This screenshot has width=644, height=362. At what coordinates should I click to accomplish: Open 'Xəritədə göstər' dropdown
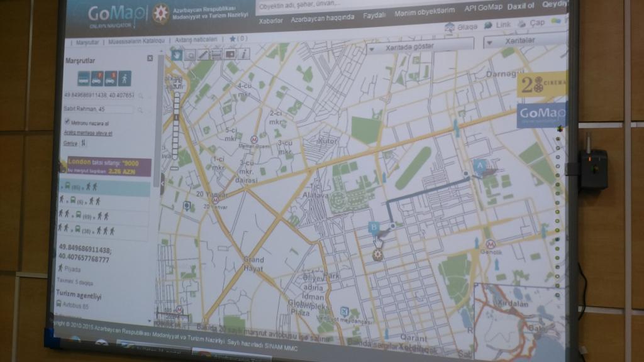click(x=421, y=47)
